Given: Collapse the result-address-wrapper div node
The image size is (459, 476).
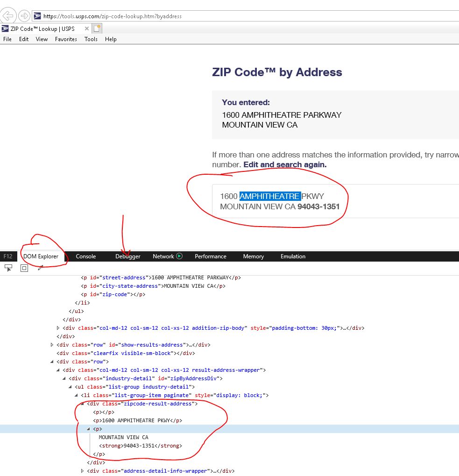Looking at the screenshot, I should coord(58,370).
